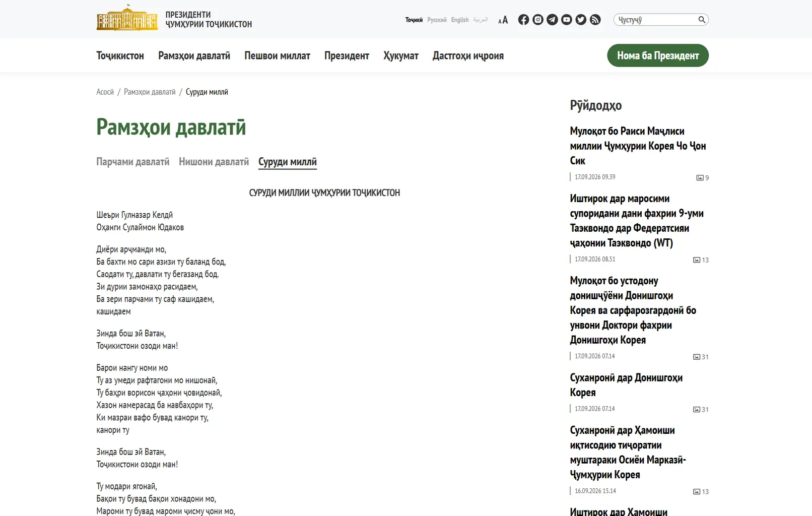
Task: Open the Facebook social icon
Action: click(x=523, y=20)
